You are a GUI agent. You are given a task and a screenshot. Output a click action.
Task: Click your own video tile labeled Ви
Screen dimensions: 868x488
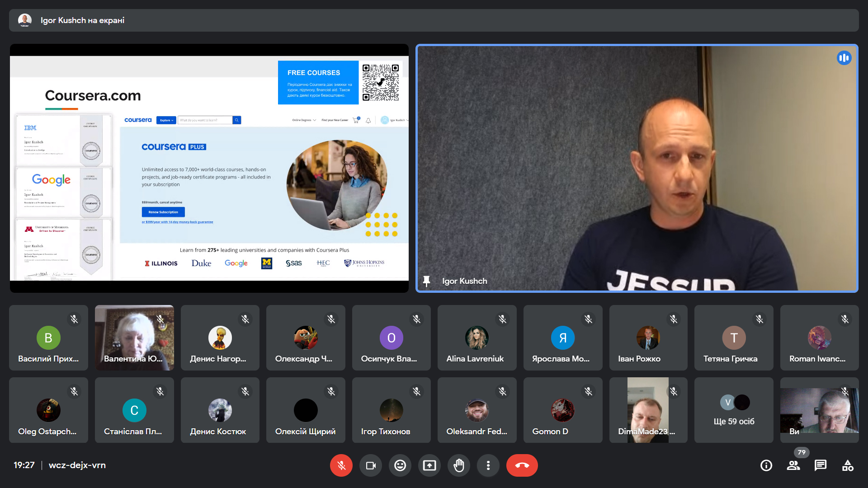[820, 410]
